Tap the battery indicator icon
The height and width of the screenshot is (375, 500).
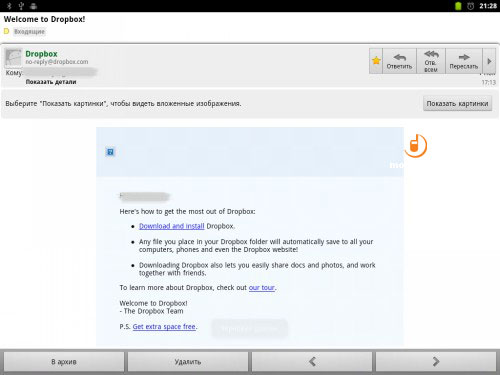pos(458,6)
